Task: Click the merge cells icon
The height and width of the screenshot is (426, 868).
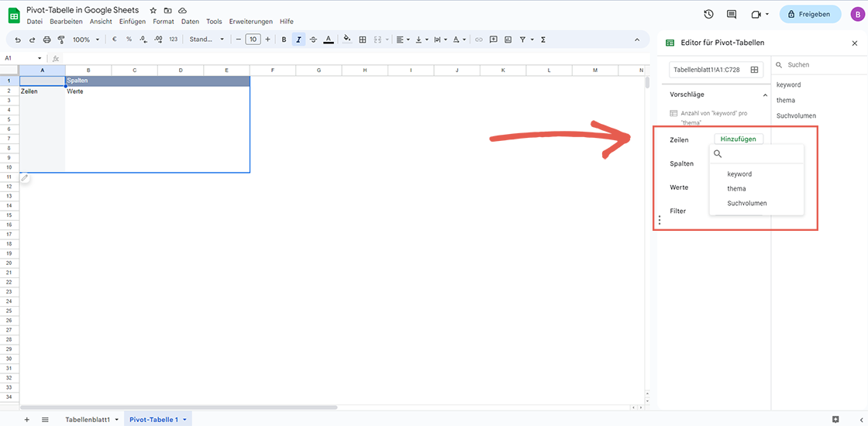Action: (x=379, y=40)
